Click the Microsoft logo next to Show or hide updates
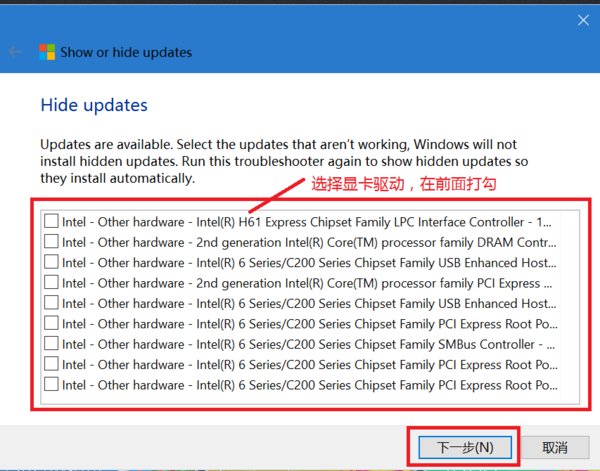Viewport: 600px width, 471px height. [x=47, y=52]
